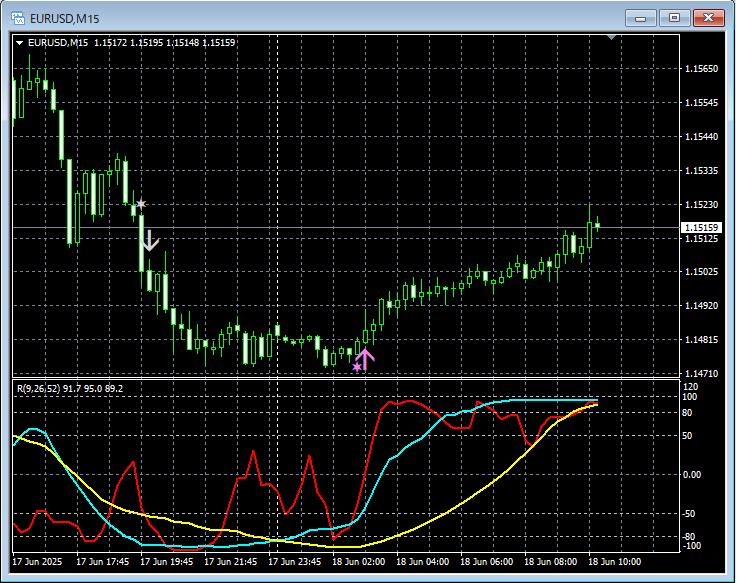Screen dimensions: 737x583
Task: Click the 1.15545 price scale label
Action: point(702,102)
